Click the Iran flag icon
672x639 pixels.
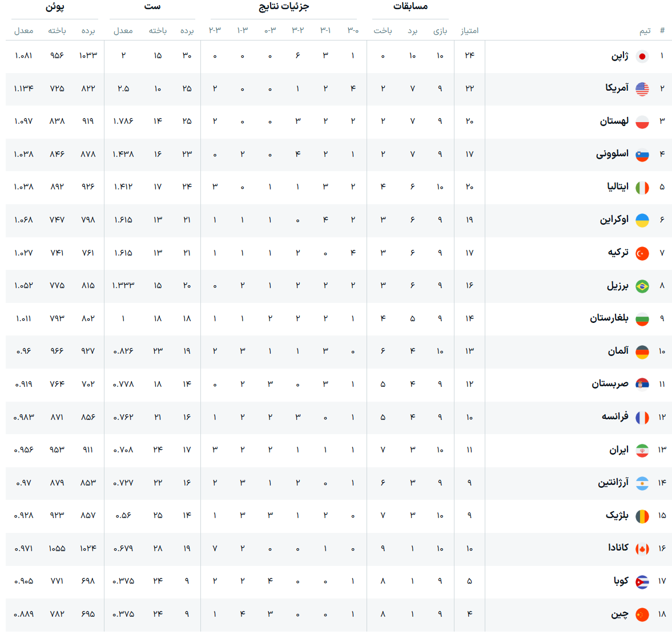(x=642, y=451)
